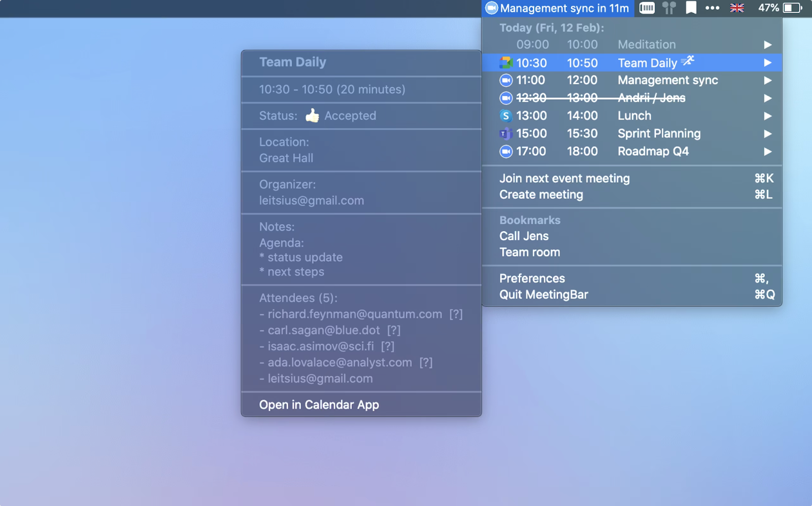Click the 10:50 end time of Team Daily
Image resolution: width=812 pixels, height=506 pixels.
(582, 63)
